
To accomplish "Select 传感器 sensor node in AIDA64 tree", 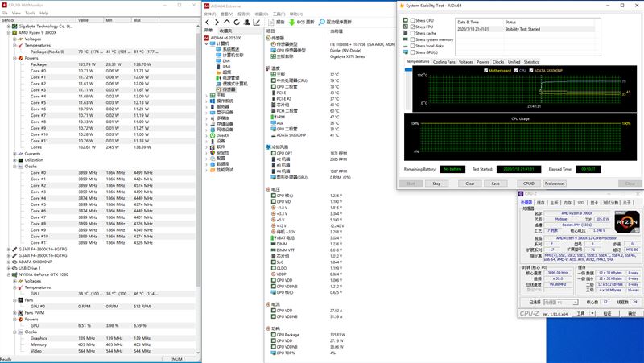I will (226, 89).
